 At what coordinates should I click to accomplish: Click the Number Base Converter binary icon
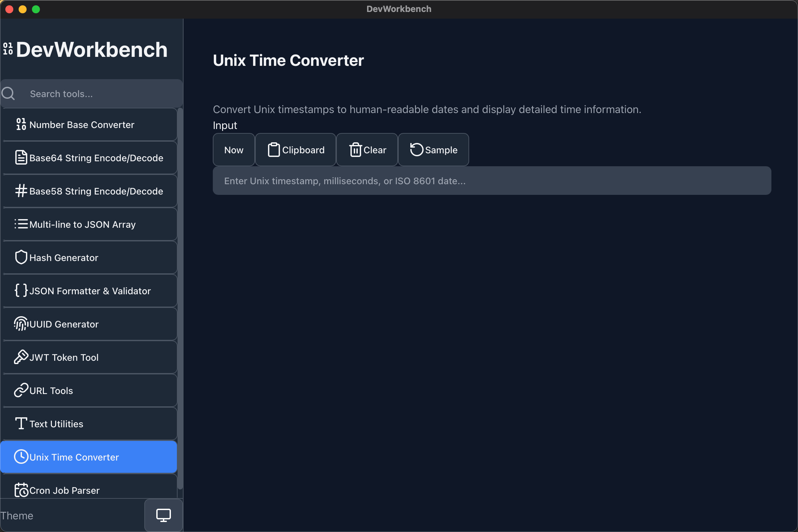tap(21, 124)
